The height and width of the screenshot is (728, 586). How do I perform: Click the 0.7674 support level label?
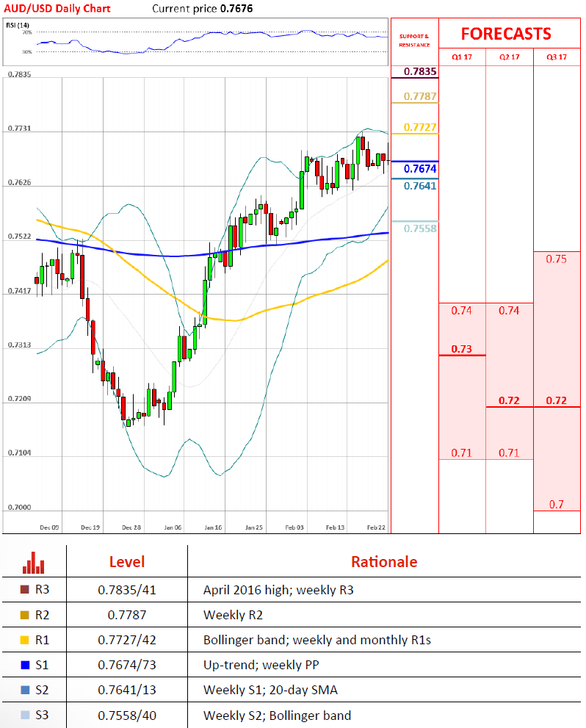pos(420,168)
